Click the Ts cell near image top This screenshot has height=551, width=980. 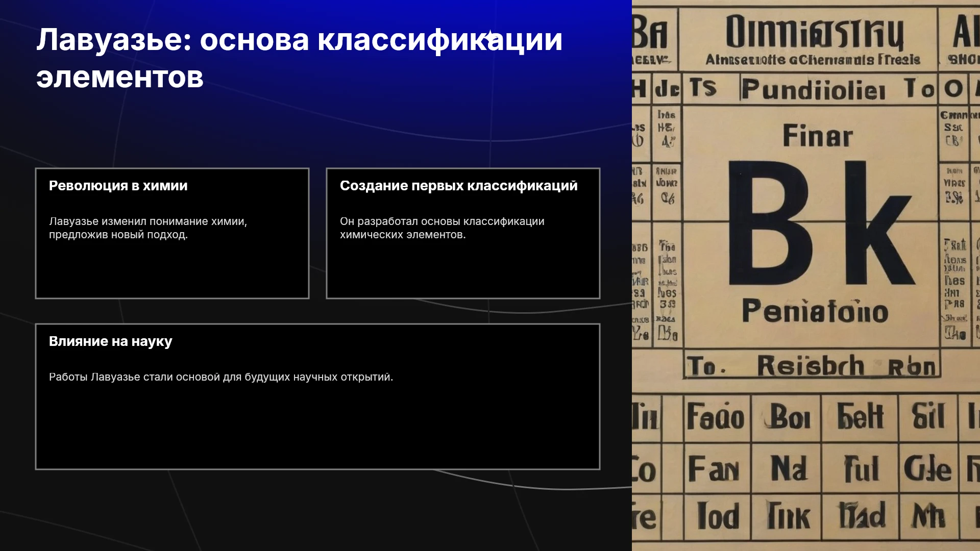703,87
